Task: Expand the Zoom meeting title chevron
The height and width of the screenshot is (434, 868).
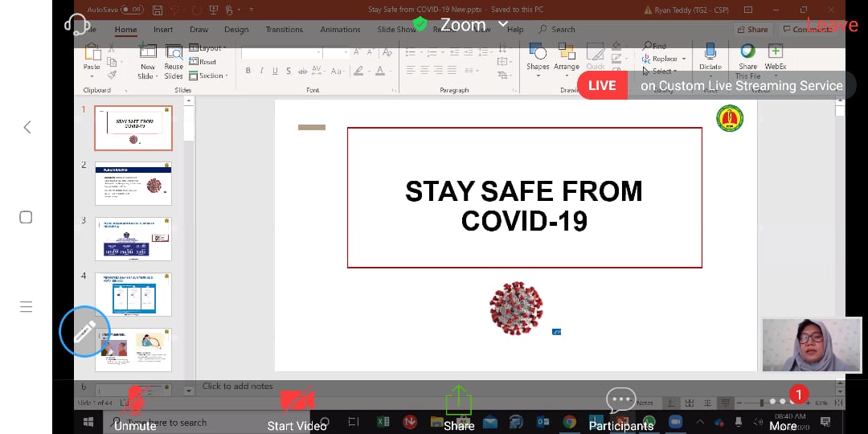Action: click(502, 24)
